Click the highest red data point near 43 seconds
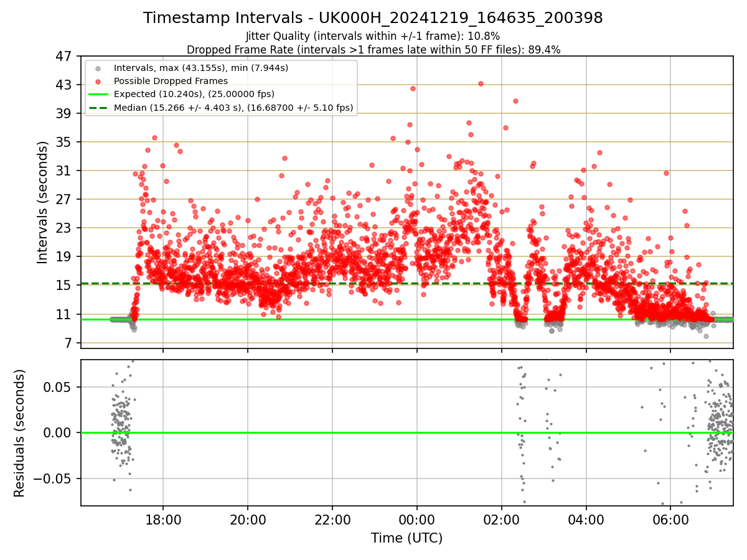This screenshot has width=747, height=560. tap(480, 83)
